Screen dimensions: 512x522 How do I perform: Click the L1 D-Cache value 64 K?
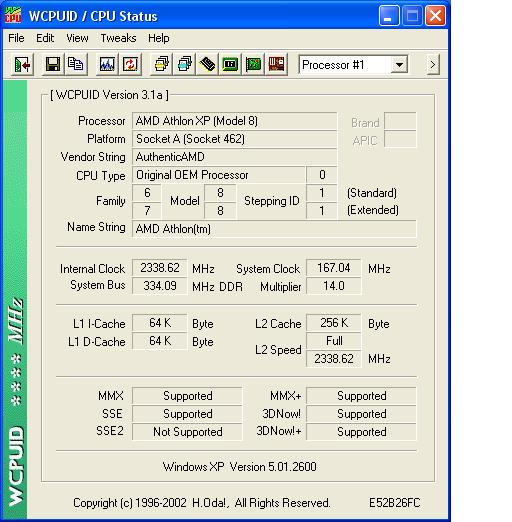tap(160, 341)
